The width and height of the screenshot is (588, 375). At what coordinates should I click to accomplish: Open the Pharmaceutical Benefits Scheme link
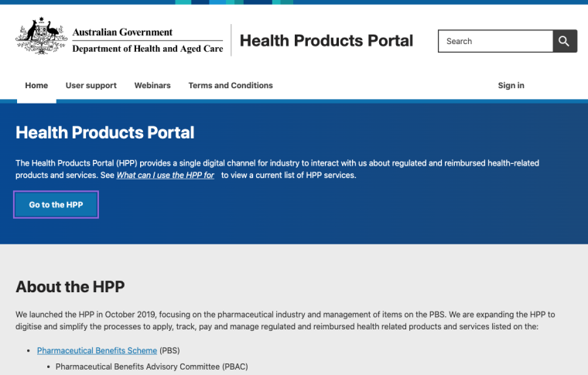97,350
